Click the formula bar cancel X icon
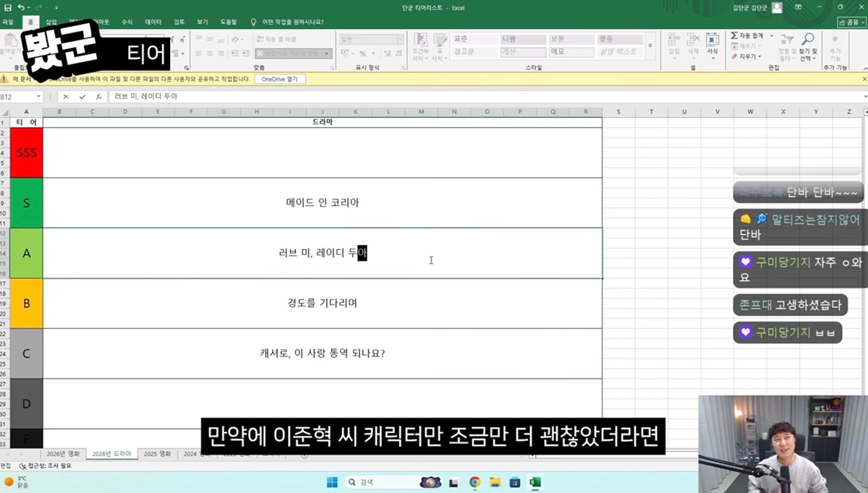The height and width of the screenshot is (493, 868). pyautogui.click(x=66, y=96)
